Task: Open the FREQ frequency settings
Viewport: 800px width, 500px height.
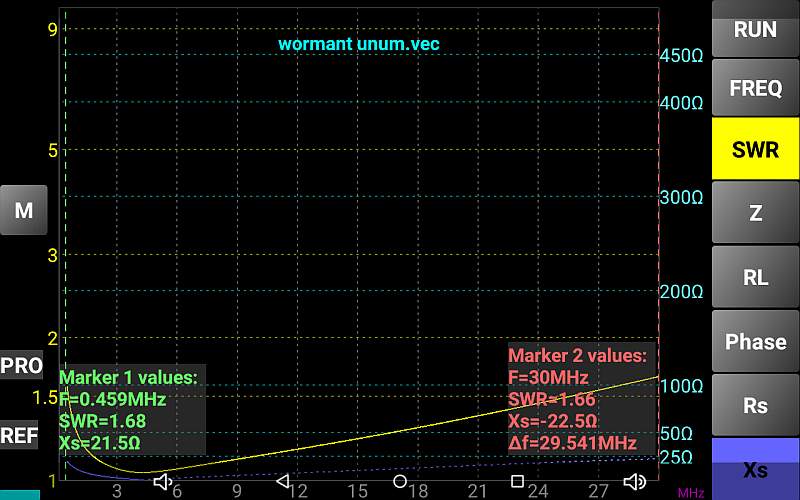Action: [755, 88]
